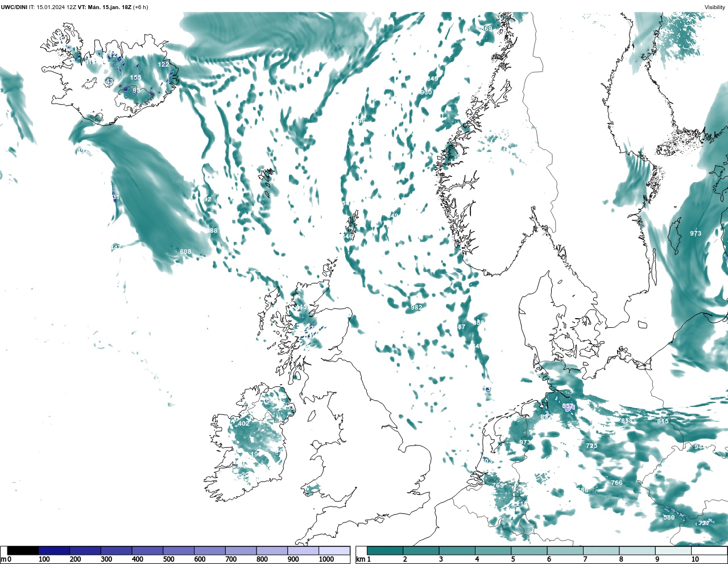Screen dimensions: 728x564
Task: Click the '(+6 h)' forecast offset text
Action: tap(140, 7)
